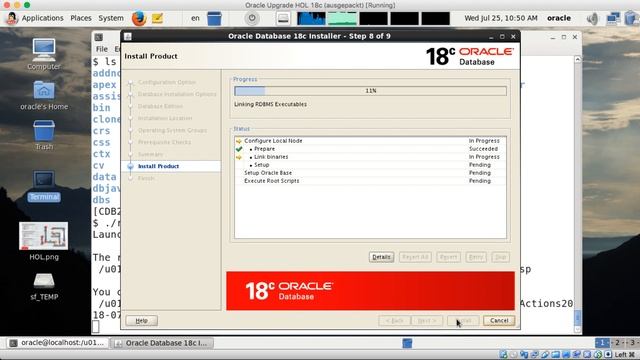Click the red Oracle Database 18c banner
The height and width of the screenshot is (360, 640).
point(371,291)
